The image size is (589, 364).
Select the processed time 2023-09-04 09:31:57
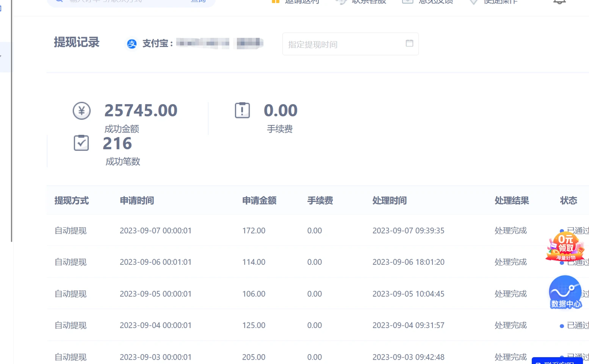(408, 325)
